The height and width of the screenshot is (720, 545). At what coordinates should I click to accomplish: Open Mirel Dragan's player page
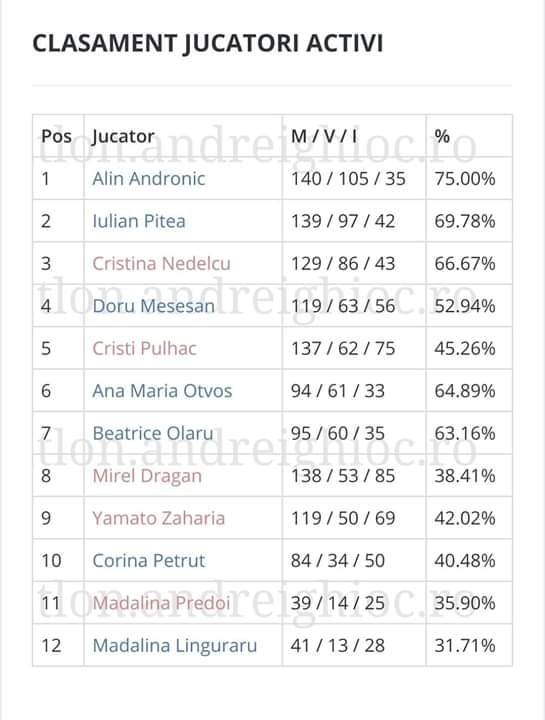pos(147,476)
